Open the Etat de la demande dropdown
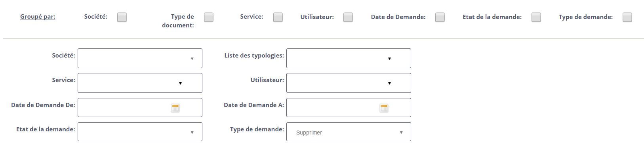 (x=140, y=132)
